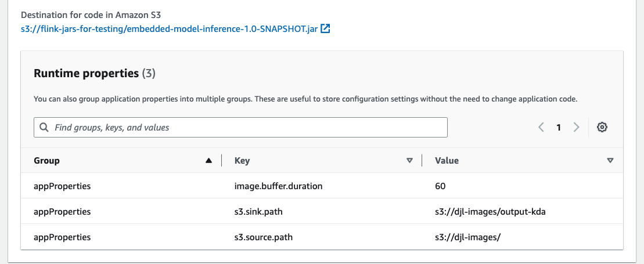The width and height of the screenshot is (644, 264).
Task: Go to previous page chevron
Action: (x=541, y=127)
